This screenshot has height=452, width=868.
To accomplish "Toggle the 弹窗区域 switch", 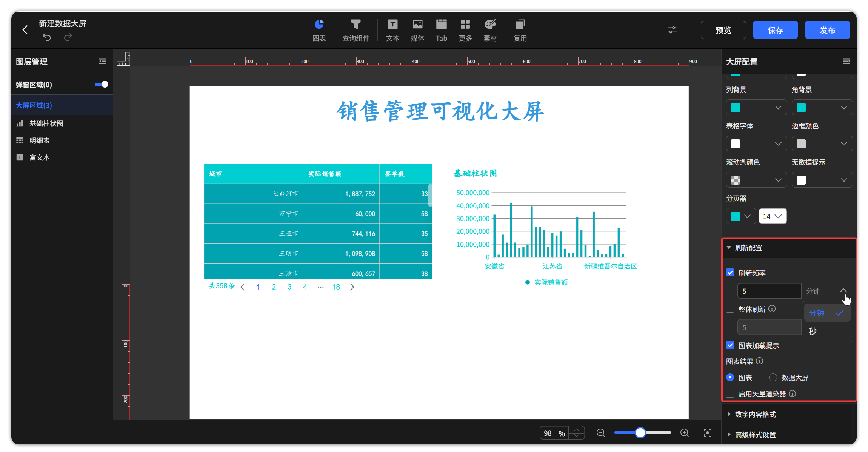I will [102, 84].
